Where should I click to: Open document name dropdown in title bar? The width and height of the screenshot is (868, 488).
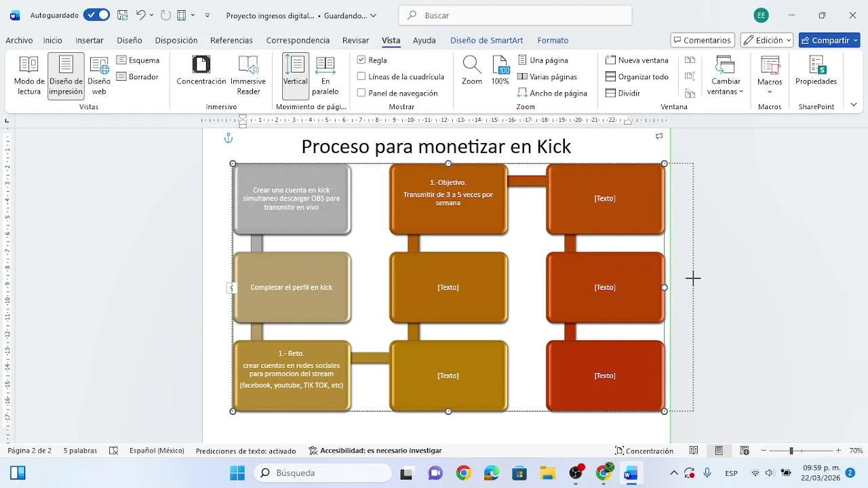point(372,15)
